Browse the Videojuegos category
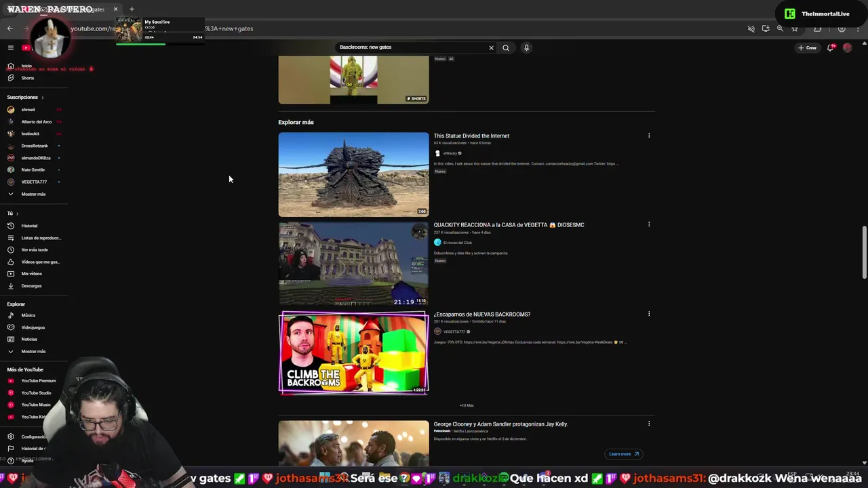This screenshot has height=488, width=868. click(x=33, y=327)
